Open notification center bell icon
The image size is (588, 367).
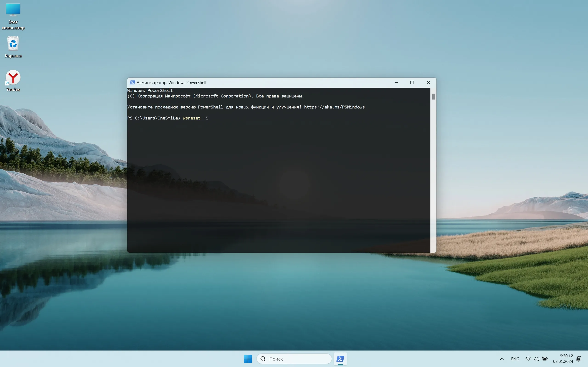[579, 359]
